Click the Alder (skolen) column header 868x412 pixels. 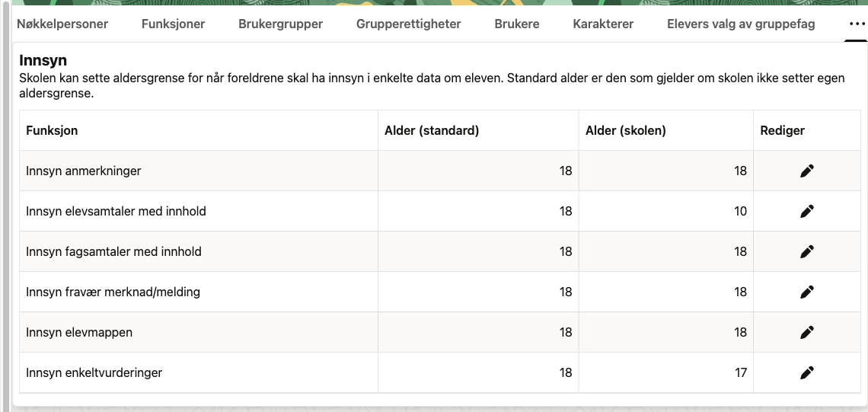coord(626,131)
